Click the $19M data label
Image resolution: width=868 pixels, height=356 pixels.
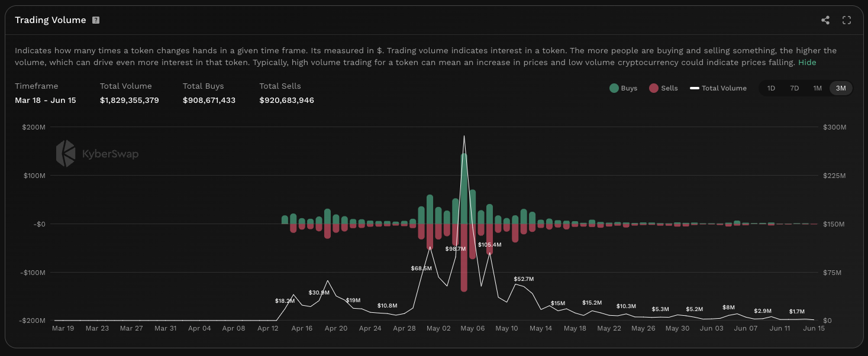pos(353,300)
